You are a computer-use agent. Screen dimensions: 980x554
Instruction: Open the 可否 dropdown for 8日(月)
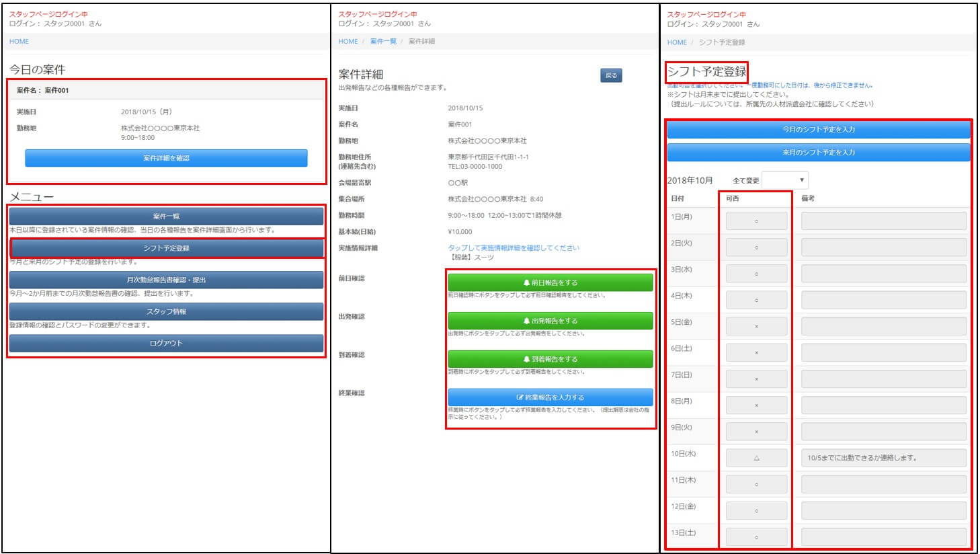[x=756, y=405]
